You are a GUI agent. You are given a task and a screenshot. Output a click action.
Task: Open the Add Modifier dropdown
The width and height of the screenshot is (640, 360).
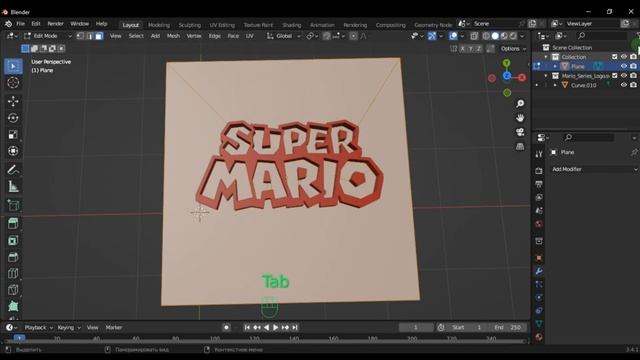coord(594,169)
